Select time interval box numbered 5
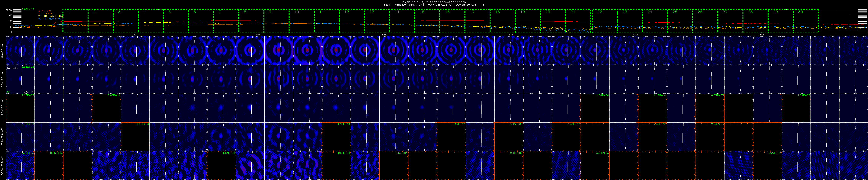Image resolution: width=868 pixels, height=180 pixels. click(176, 21)
